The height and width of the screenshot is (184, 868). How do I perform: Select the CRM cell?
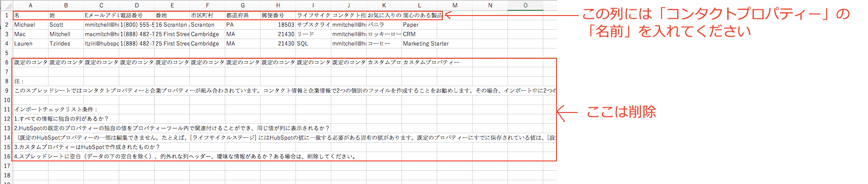(419, 34)
